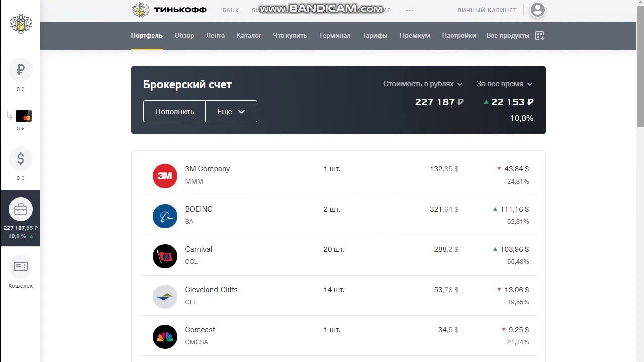The width and height of the screenshot is (644, 362).
Task: Open the Каталог tab
Action: point(249,36)
